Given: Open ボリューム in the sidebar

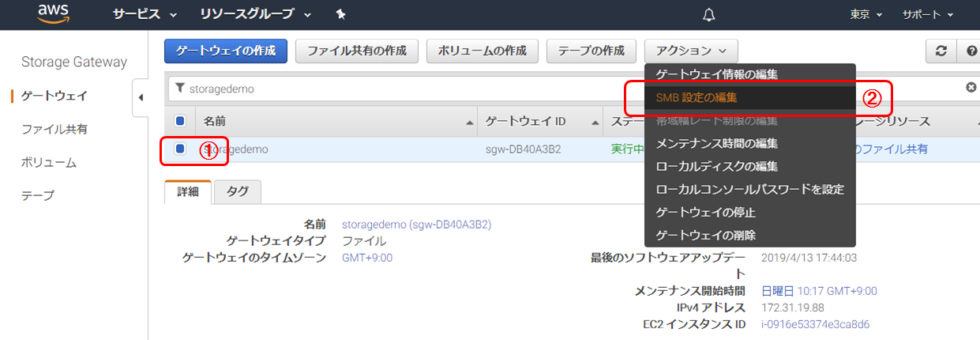Looking at the screenshot, I should point(49,162).
